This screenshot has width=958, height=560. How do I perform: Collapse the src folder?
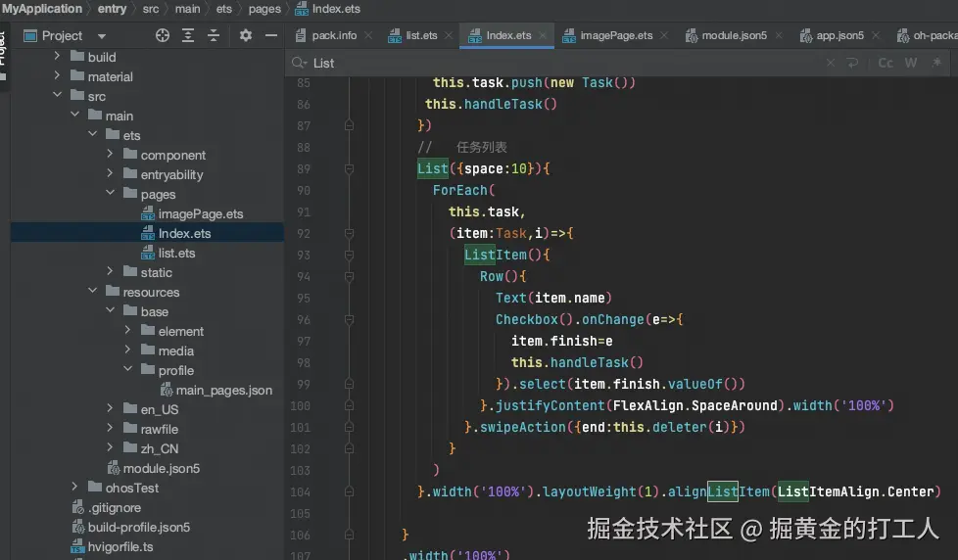[57, 95]
